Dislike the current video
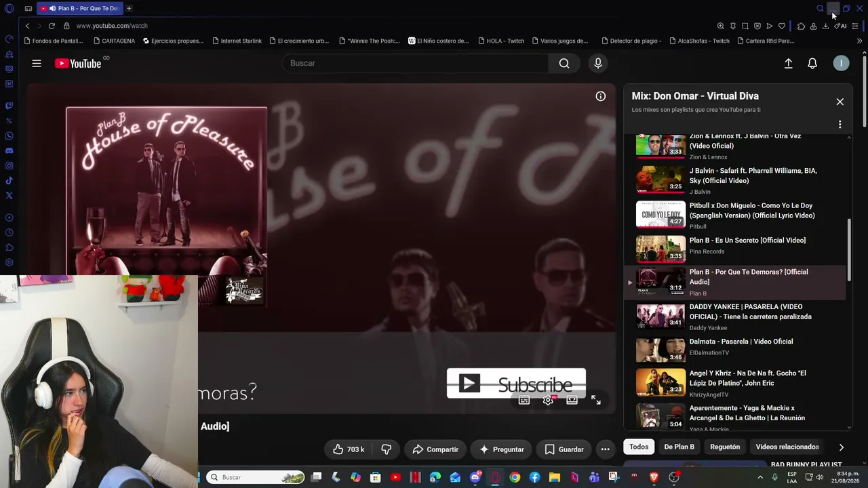 click(387, 449)
